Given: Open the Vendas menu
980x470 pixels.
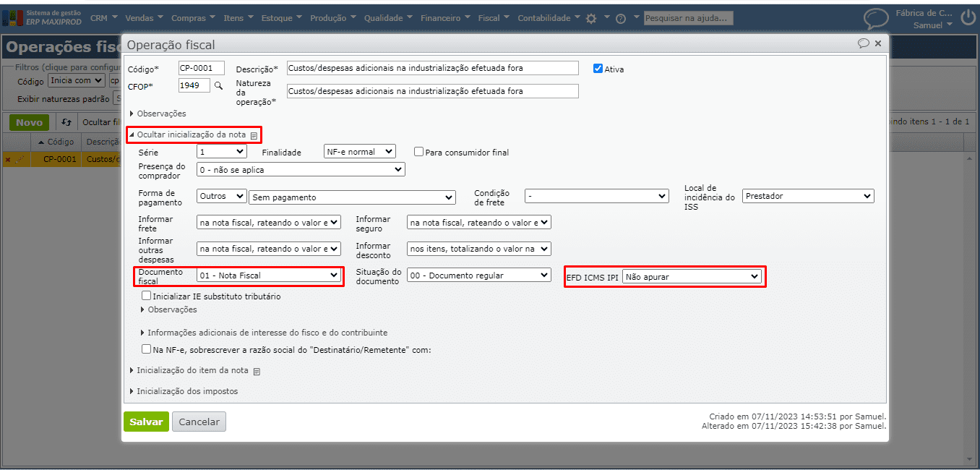Looking at the screenshot, I should pos(144,18).
